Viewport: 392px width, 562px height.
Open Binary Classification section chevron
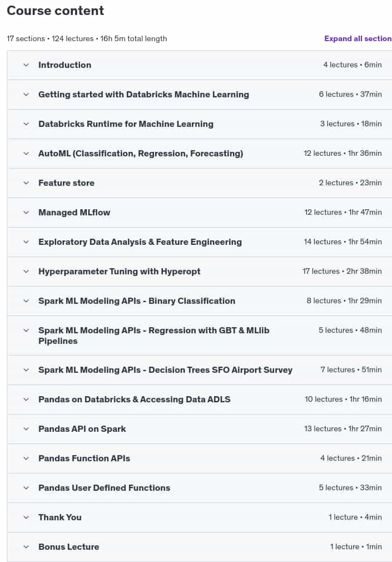26,300
